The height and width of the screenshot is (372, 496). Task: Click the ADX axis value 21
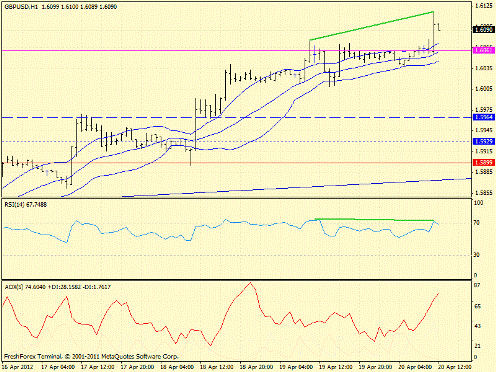coord(477,346)
